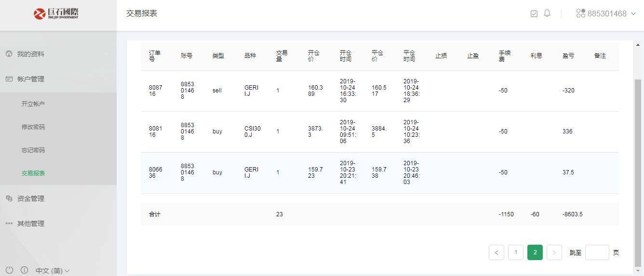The height and width of the screenshot is (276, 644).
Task: Select order number 806636 cell
Action: coord(156,172)
